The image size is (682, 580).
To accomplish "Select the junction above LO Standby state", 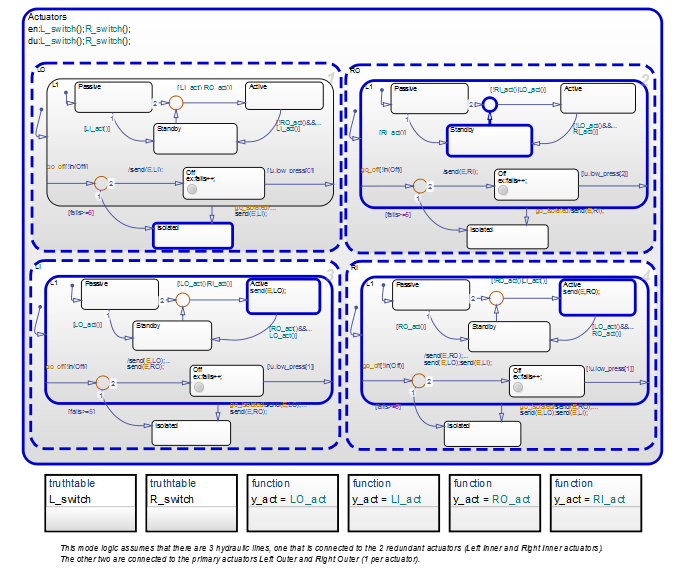I will [176, 103].
